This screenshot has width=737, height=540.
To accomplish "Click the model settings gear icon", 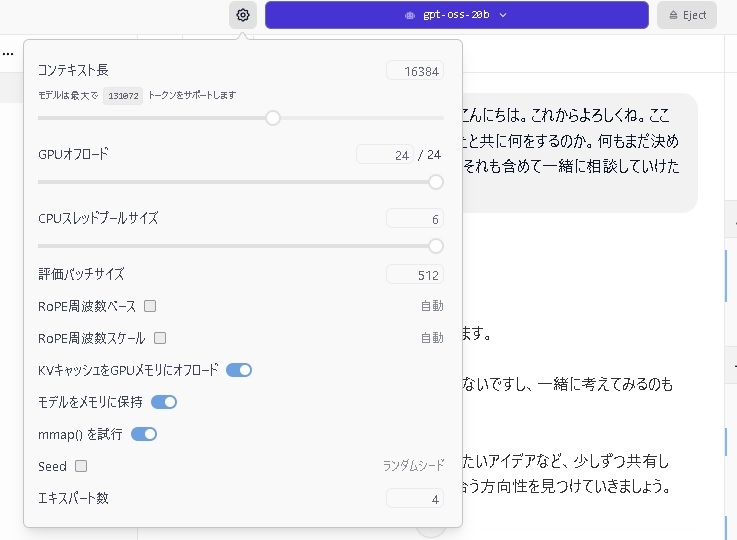I will [x=243, y=15].
